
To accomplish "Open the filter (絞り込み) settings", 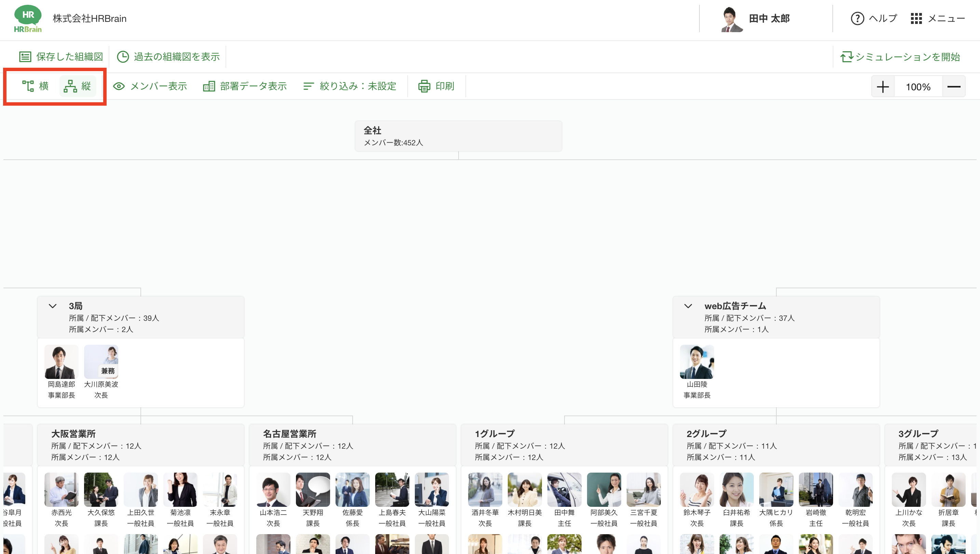I will click(x=350, y=86).
